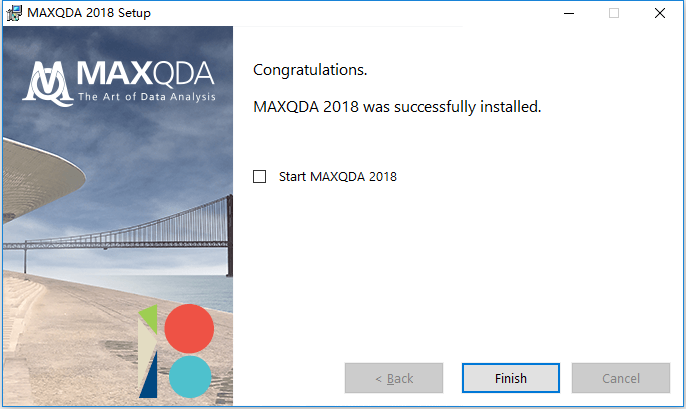Click the Start MAXQDA 2018 label text
This screenshot has width=686, height=409.
338,176
